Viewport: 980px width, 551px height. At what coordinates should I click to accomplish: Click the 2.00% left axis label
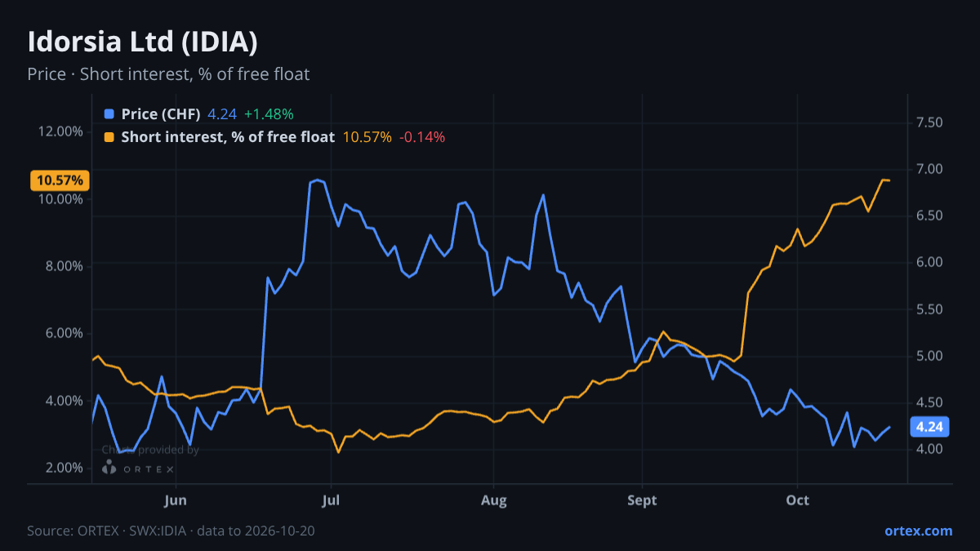coord(64,468)
